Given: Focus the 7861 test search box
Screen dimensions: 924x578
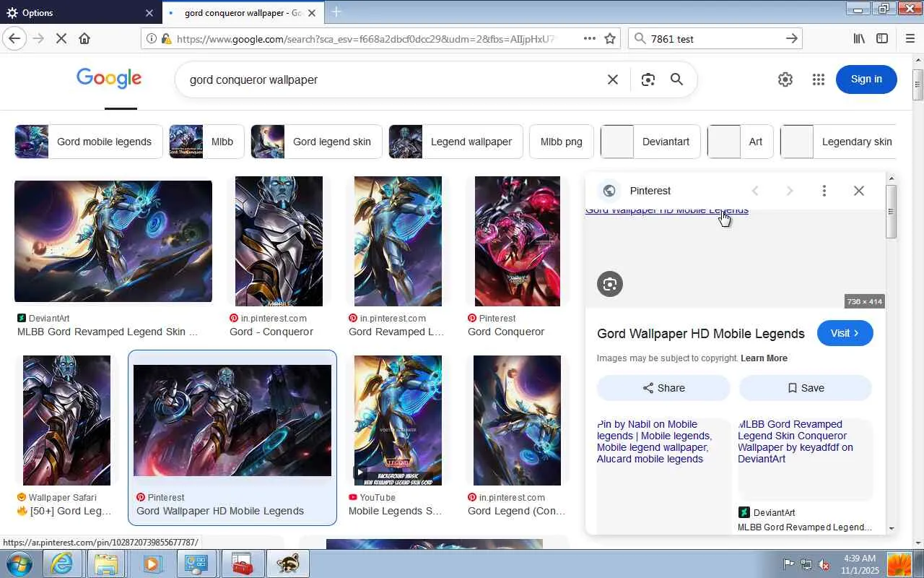Looking at the screenshot, I should click(x=713, y=38).
